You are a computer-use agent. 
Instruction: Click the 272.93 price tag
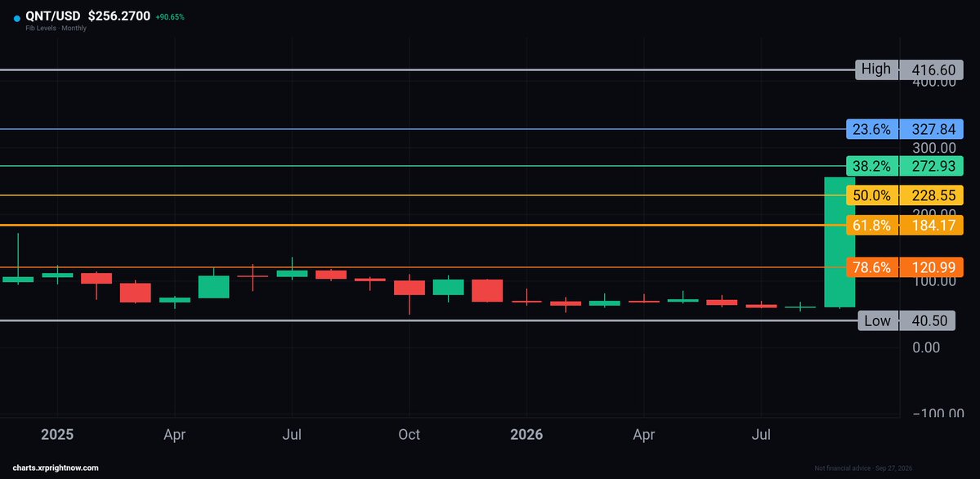tap(931, 166)
